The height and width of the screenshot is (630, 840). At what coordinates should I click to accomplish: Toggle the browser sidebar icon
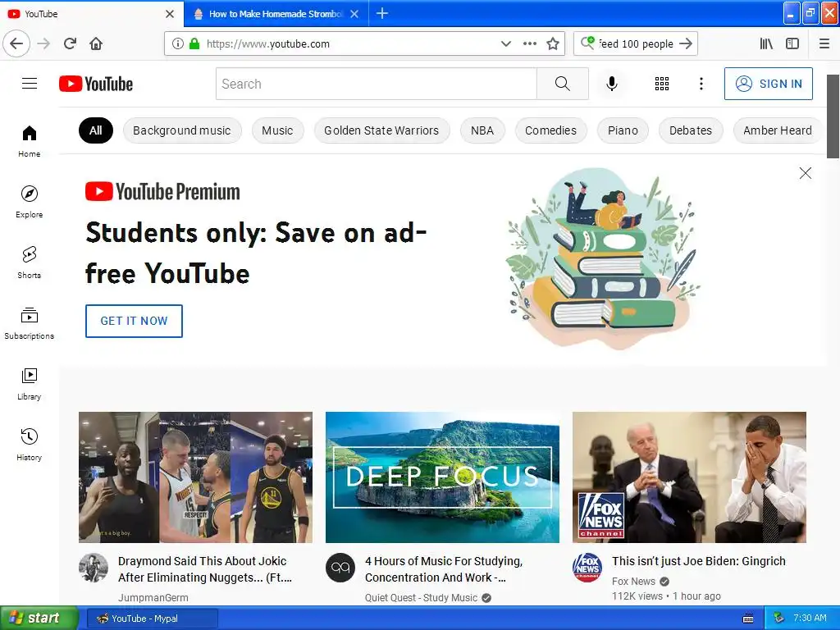pyautogui.click(x=792, y=43)
